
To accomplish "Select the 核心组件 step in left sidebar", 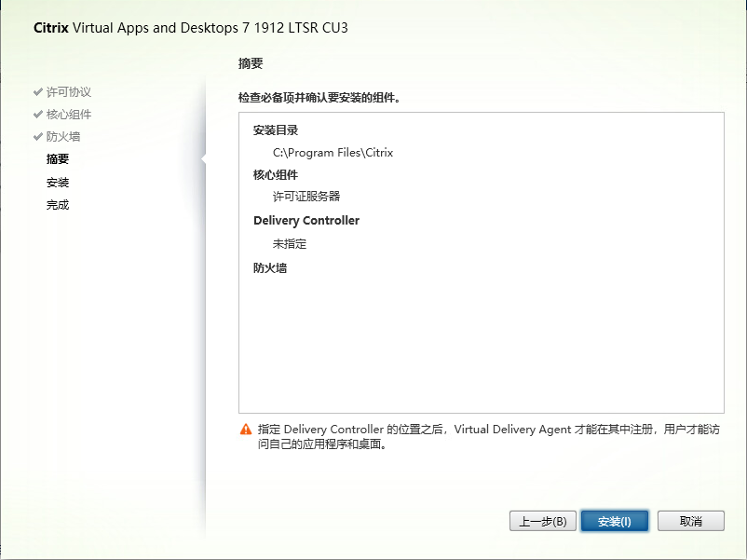I will (68, 115).
